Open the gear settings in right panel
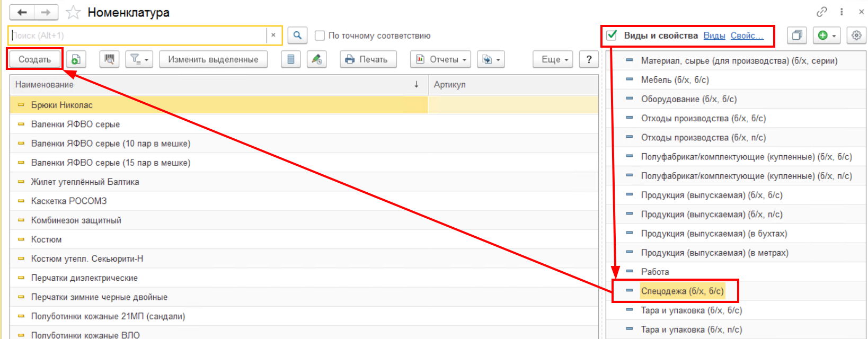The width and height of the screenshot is (868, 339). (856, 35)
